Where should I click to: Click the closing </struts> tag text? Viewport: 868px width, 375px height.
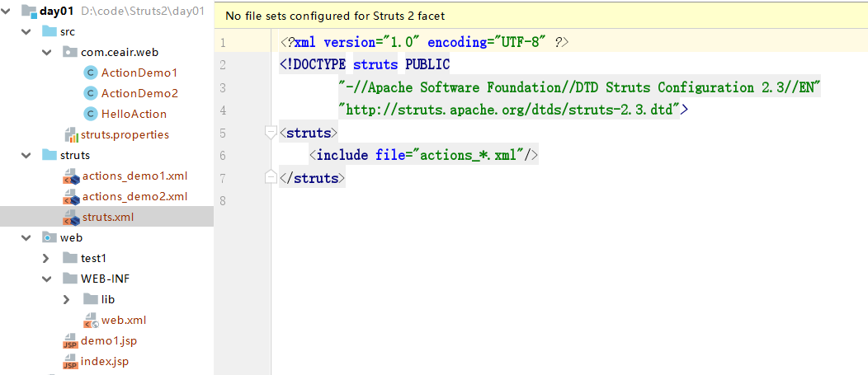312,178
